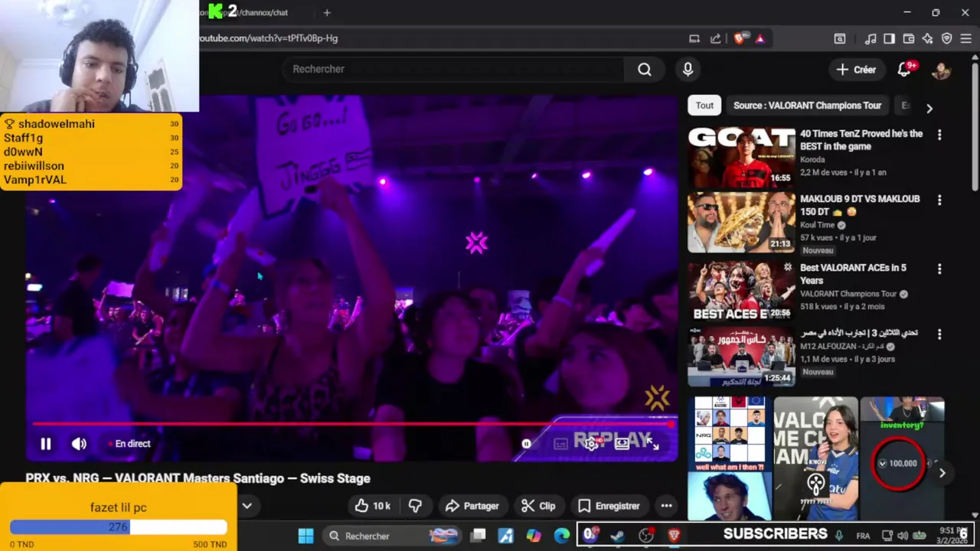Open options for M12 ALFOUZAN video

click(x=939, y=334)
